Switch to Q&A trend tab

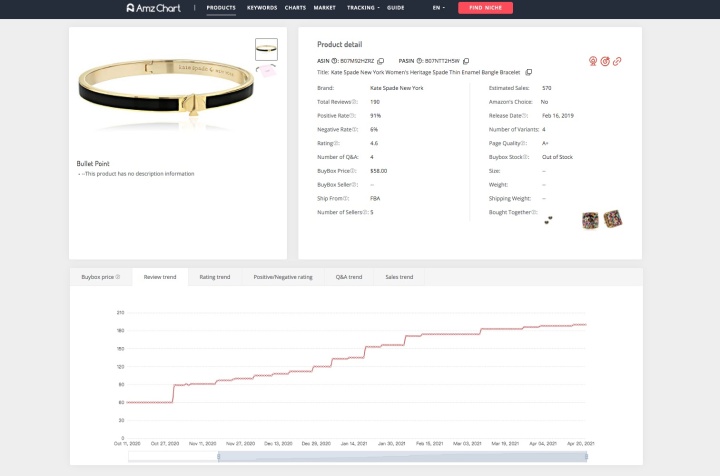[349, 277]
